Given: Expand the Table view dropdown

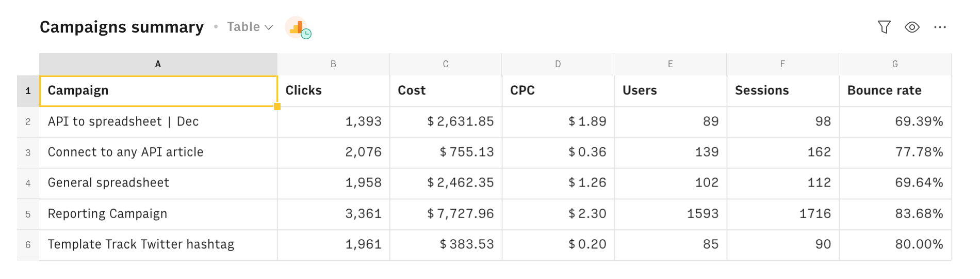Looking at the screenshot, I should tap(250, 27).
